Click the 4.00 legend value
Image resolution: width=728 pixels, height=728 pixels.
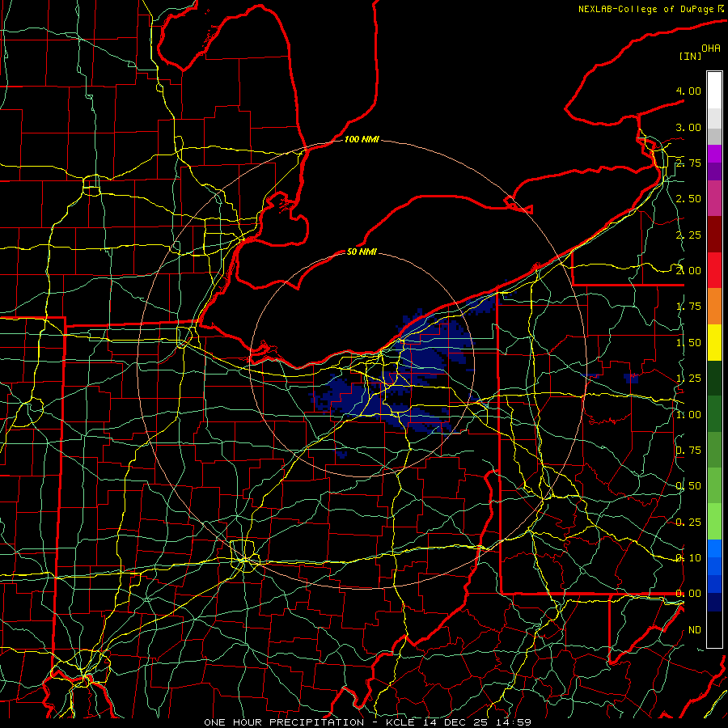pos(688,91)
